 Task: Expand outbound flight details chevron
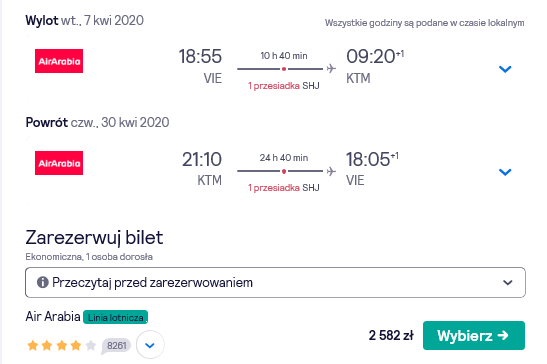pyautogui.click(x=505, y=69)
